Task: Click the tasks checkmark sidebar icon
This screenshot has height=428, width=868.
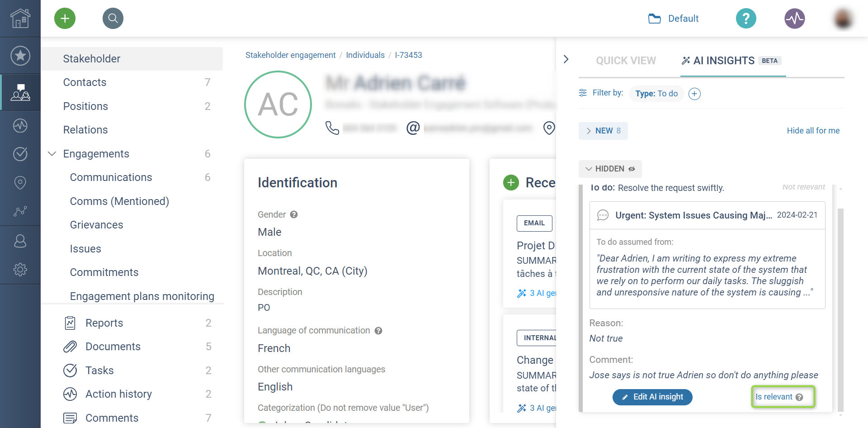Action: click(x=20, y=154)
